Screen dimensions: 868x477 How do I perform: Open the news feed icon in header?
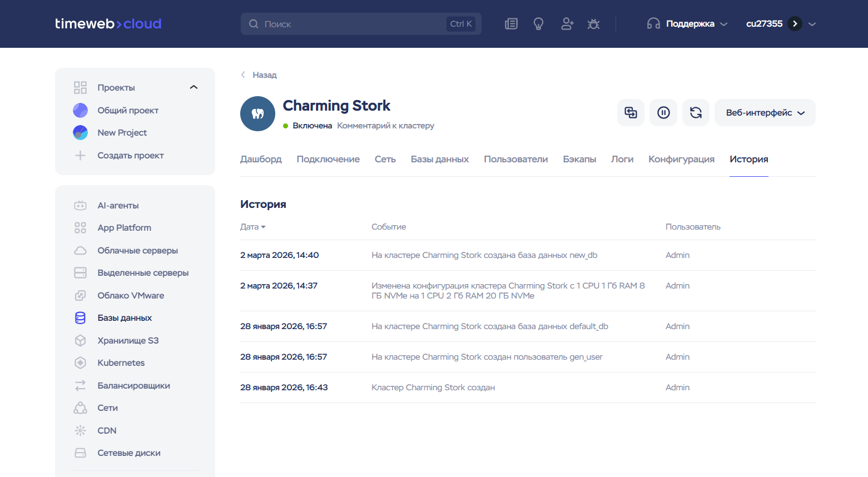point(511,24)
